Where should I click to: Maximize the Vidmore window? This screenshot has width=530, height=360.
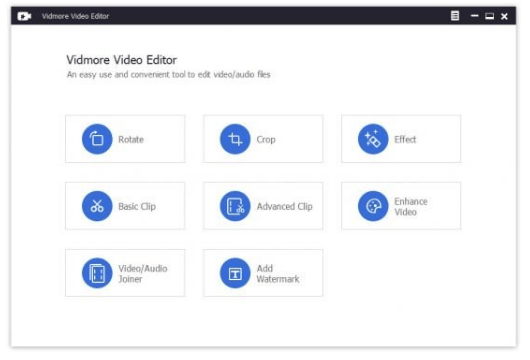point(489,16)
